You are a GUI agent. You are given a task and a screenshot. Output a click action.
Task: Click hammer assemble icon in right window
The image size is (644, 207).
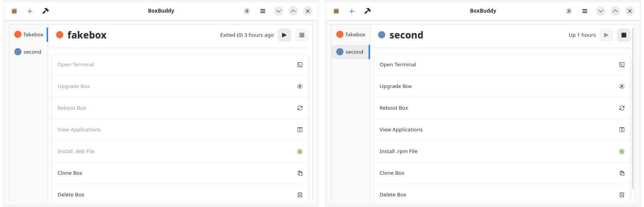(368, 11)
